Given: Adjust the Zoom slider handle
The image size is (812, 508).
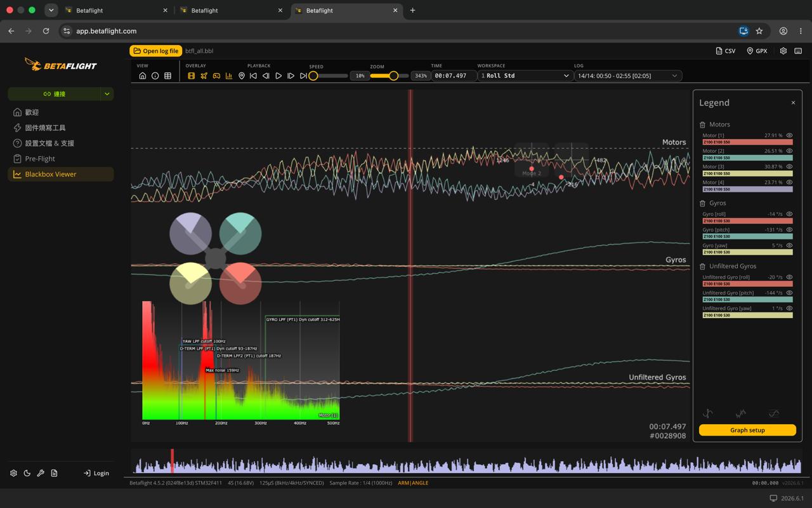Looking at the screenshot, I should click(393, 76).
